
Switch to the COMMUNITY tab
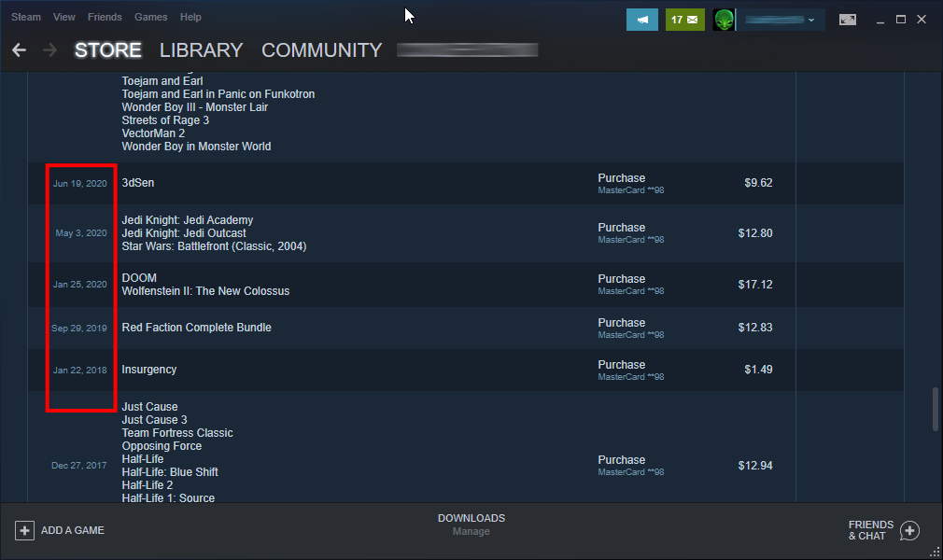point(321,50)
